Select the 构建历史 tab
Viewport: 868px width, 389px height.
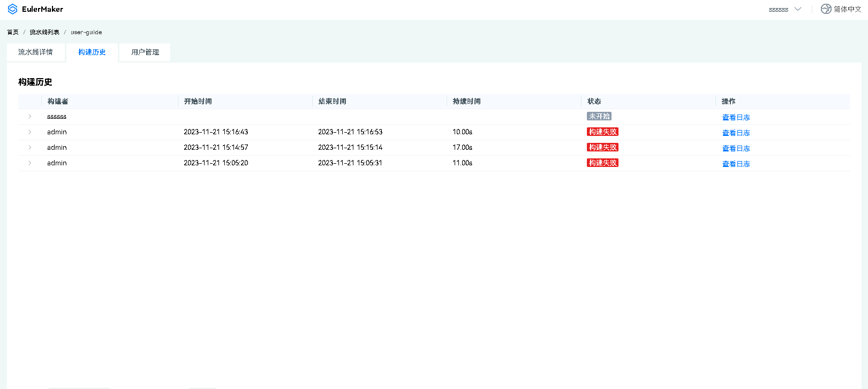tap(92, 52)
